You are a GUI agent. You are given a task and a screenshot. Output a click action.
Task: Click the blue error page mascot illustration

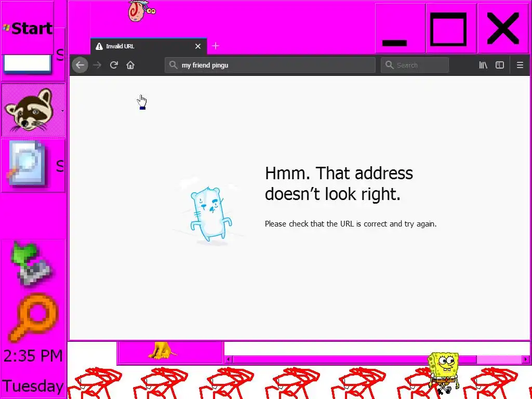click(211, 215)
